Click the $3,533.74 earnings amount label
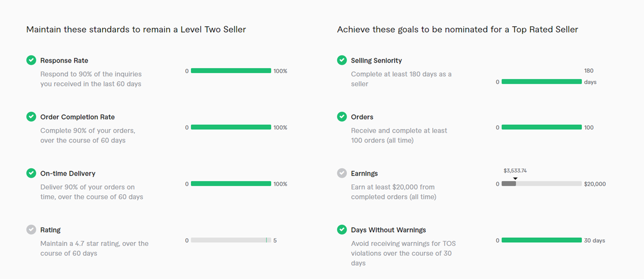Screen dimensions: 644x279 (515, 171)
